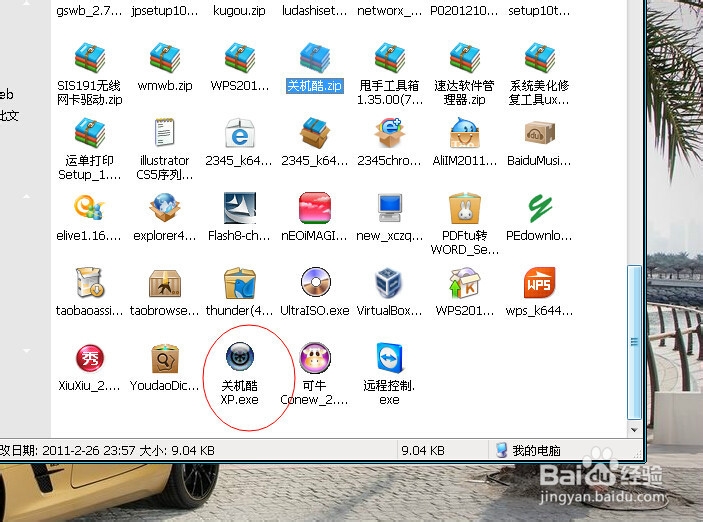Select the UltraISO.exe disc icon
703x522 pixels.
[x=316, y=282]
